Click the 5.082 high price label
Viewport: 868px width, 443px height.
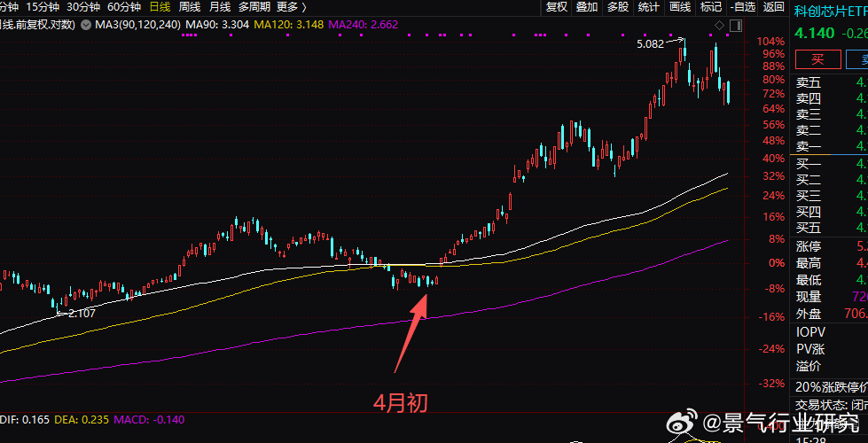651,44
